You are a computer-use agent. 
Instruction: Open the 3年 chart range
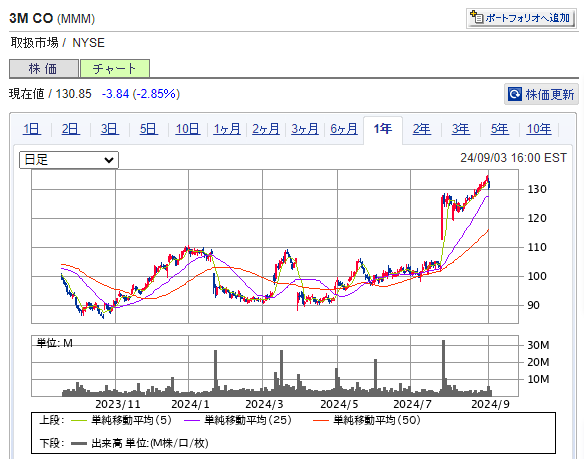[461, 129]
